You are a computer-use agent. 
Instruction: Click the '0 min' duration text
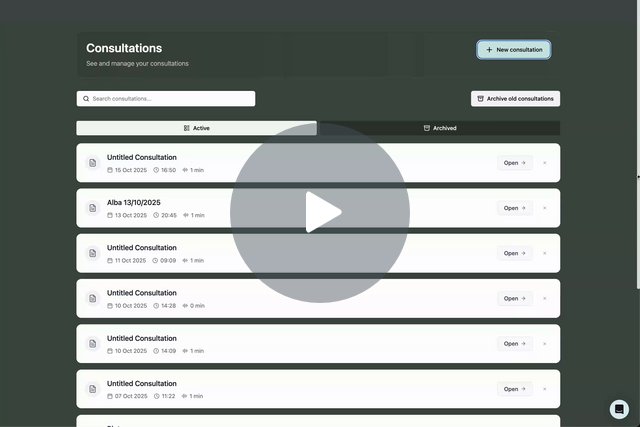197,306
